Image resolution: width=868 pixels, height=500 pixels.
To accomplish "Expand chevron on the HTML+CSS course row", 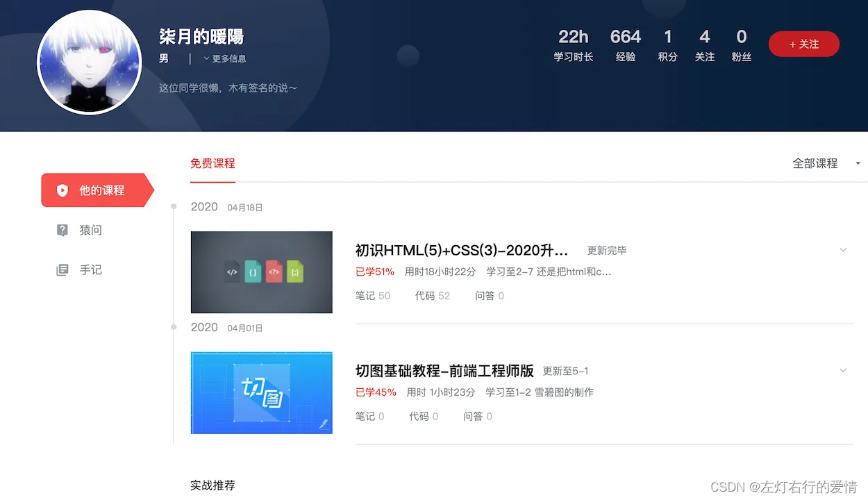I will coord(843,250).
